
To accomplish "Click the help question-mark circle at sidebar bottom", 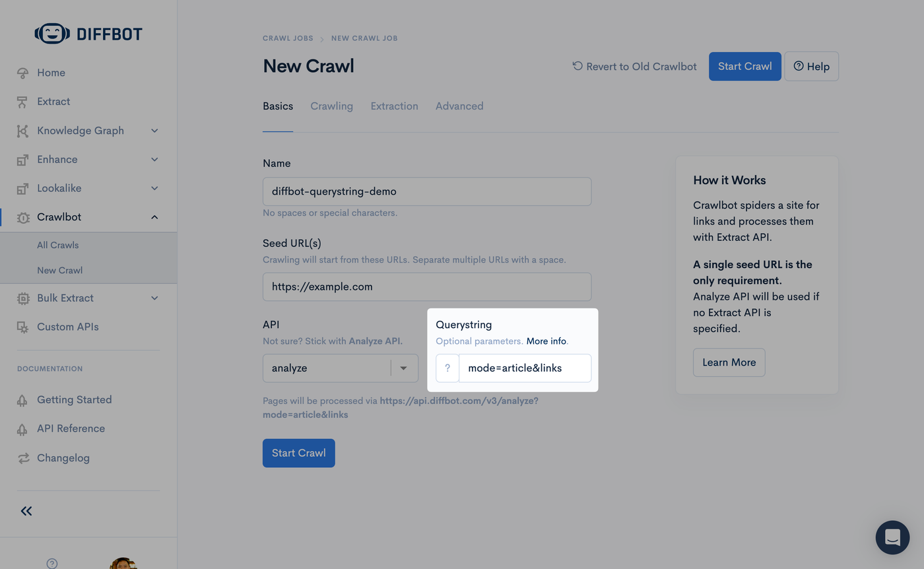I will pos(52,563).
